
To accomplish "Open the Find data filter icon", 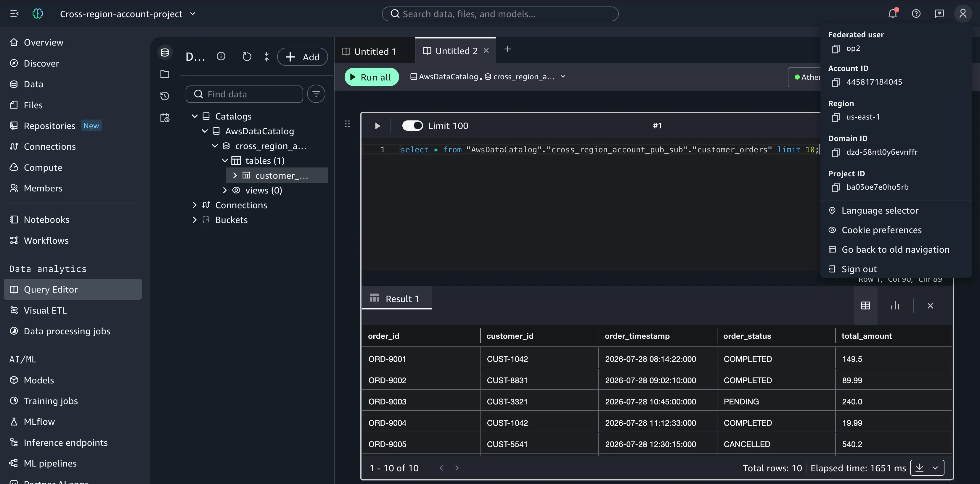I will (x=316, y=94).
